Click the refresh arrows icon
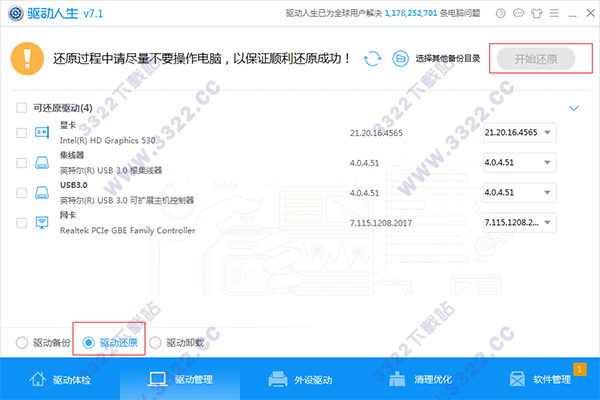Image resolution: width=600 pixels, height=400 pixels. (372, 59)
